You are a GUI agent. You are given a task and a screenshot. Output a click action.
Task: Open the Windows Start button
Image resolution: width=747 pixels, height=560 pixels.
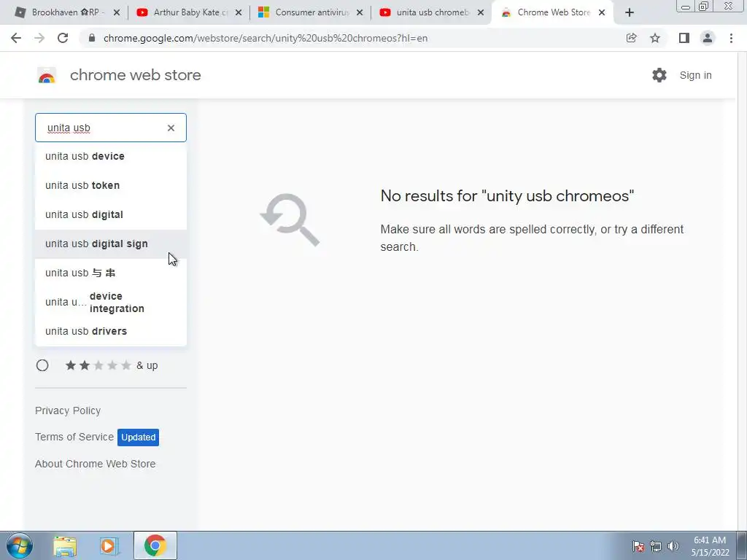coord(20,545)
